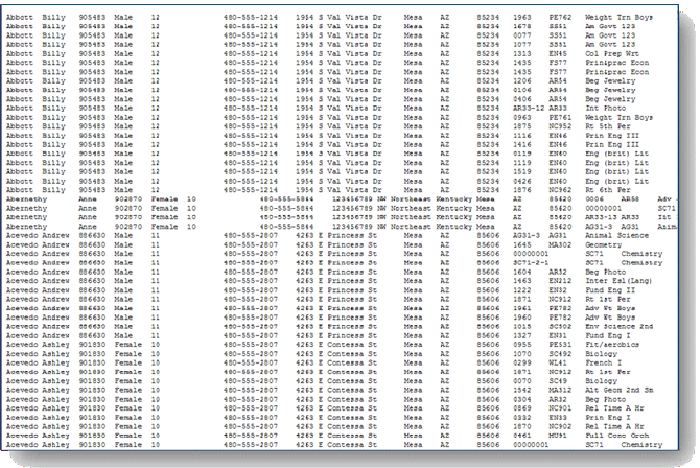Screen dimensions: 700x468
Task: Click the AG31-3 value in Abernethy's row
Action: (x=599, y=227)
